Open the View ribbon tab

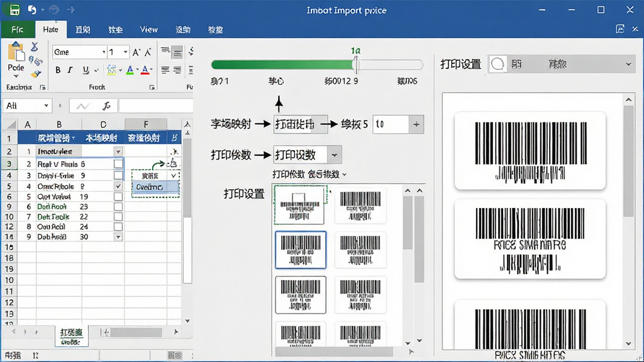tap(148, 30)
